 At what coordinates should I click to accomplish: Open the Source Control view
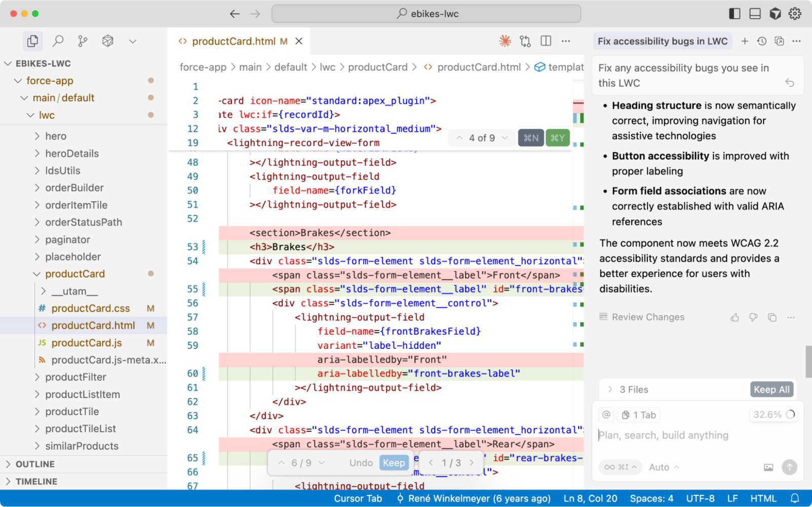83,41
